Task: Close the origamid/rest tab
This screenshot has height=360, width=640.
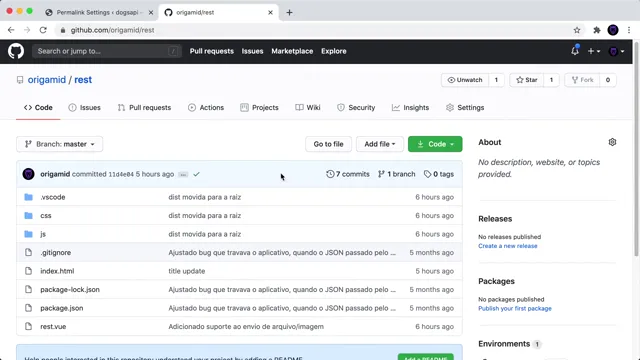Action: tap(270, 13)
